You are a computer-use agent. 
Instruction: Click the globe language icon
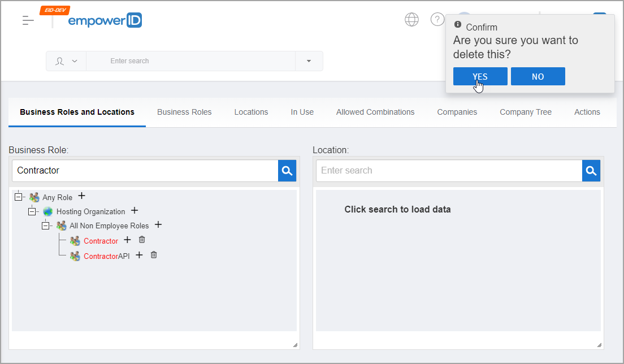[x=411, y=20]
